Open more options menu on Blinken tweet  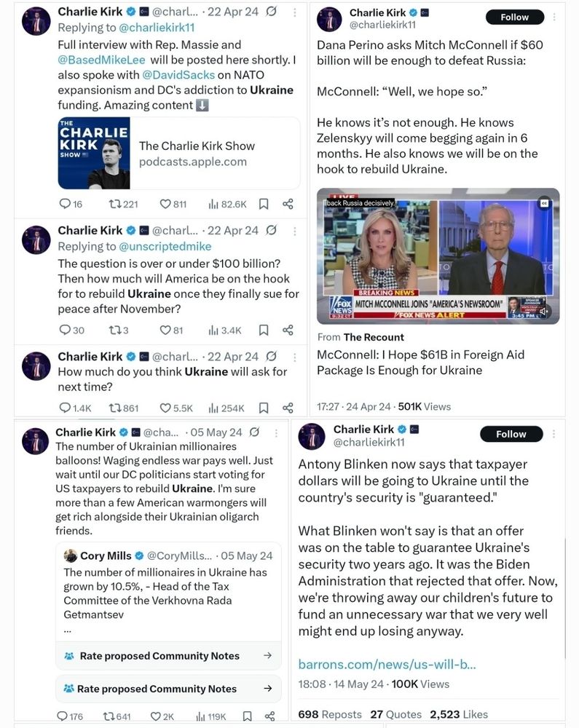554,434
